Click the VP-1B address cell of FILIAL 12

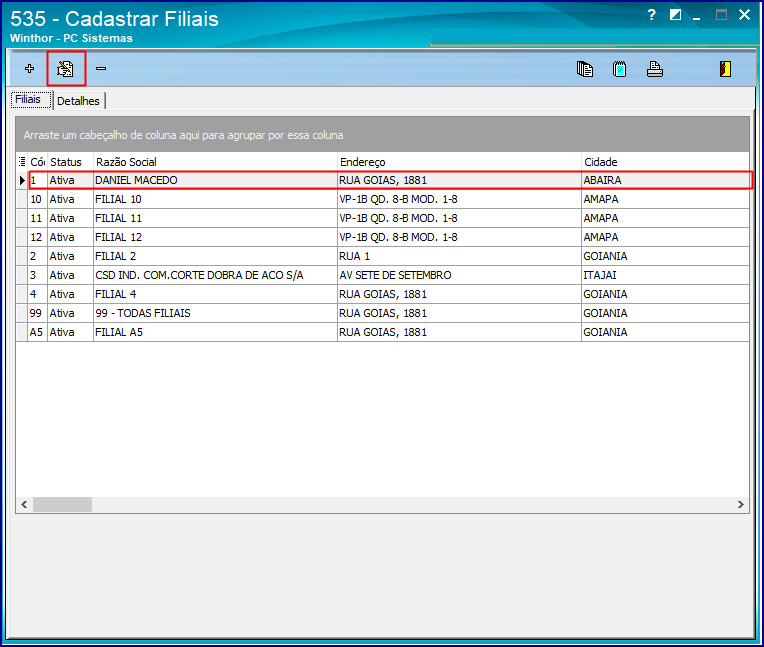coord(459,237)
